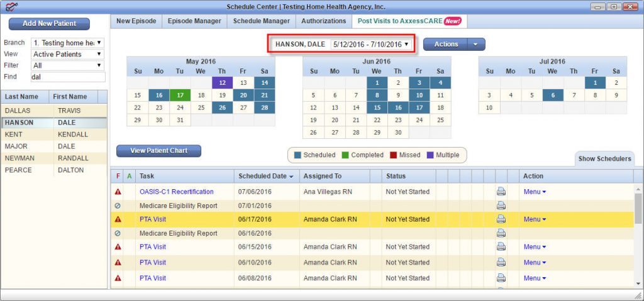The image size is (644, 301).
Task: Click blocked icon on 06/16/2016 eligibility report
Action: coord(118,233)
